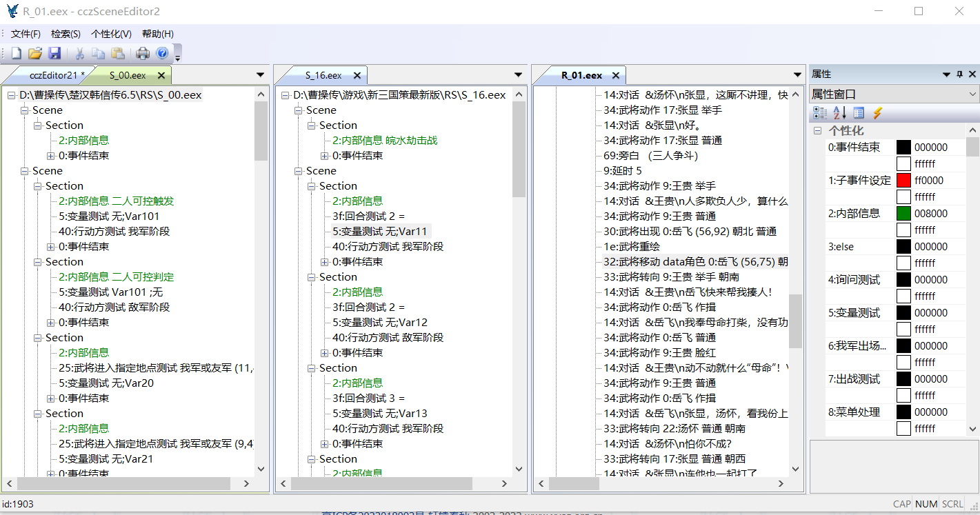
Task: Click the Print toolbar icon
Action: tap(143, 53)
